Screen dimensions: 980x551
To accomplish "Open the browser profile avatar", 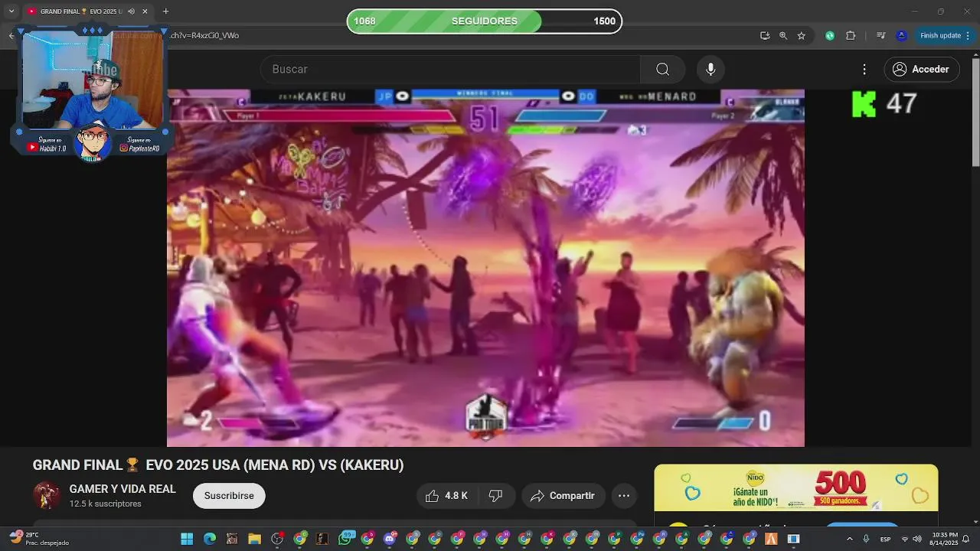I will click(901, 35).
